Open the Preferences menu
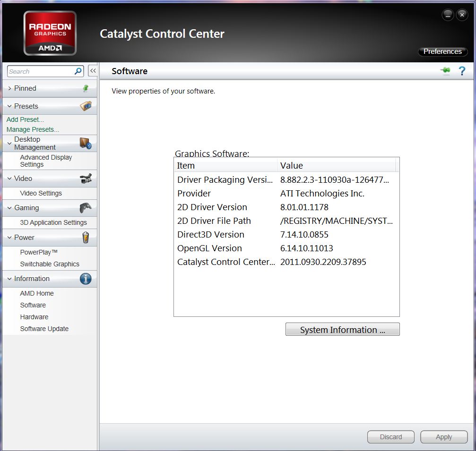The width and height of the screenshot is (476, 451). (x=442, y=51)
